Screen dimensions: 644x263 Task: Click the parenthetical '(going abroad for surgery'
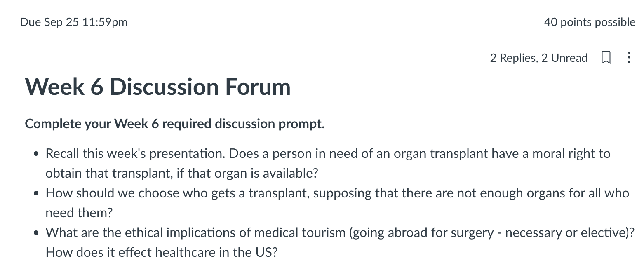click(421, 232)
